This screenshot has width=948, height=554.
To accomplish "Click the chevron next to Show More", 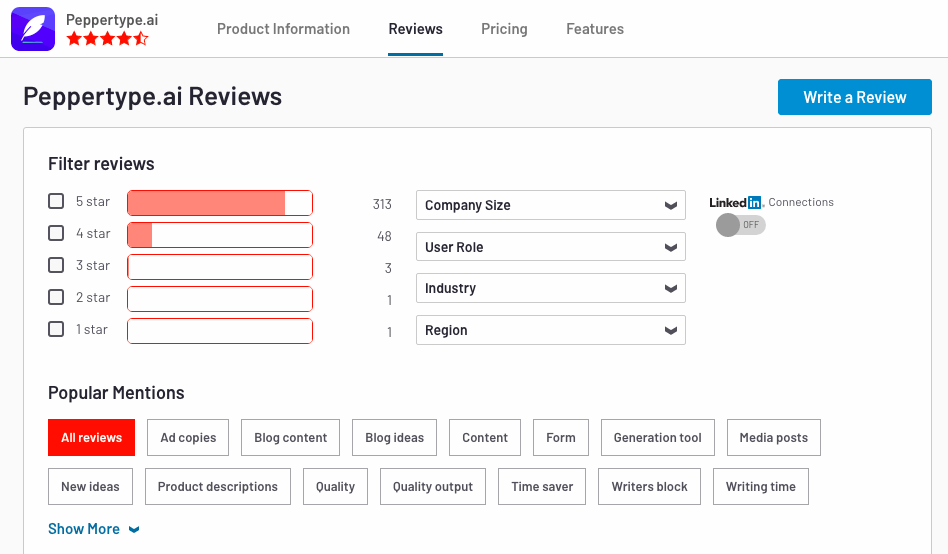I will [x=134, y=529].
